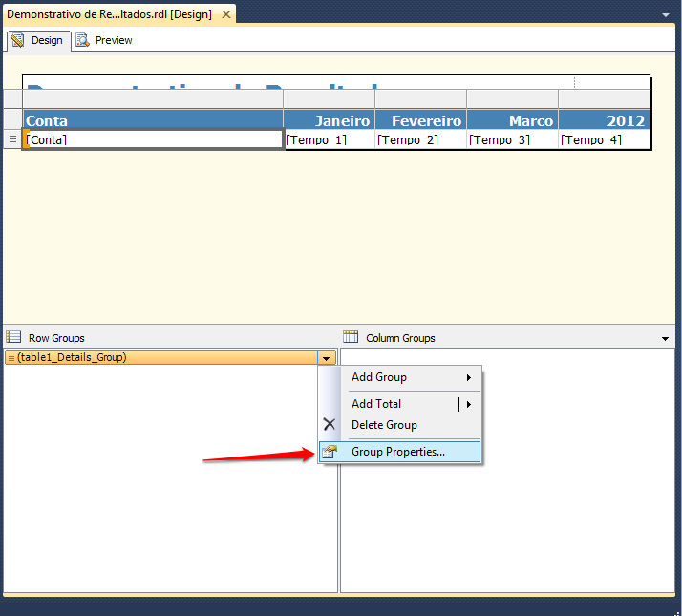Switch to the Preview tab
Viewport: 682px width, 616px height.
coord(104,40)
